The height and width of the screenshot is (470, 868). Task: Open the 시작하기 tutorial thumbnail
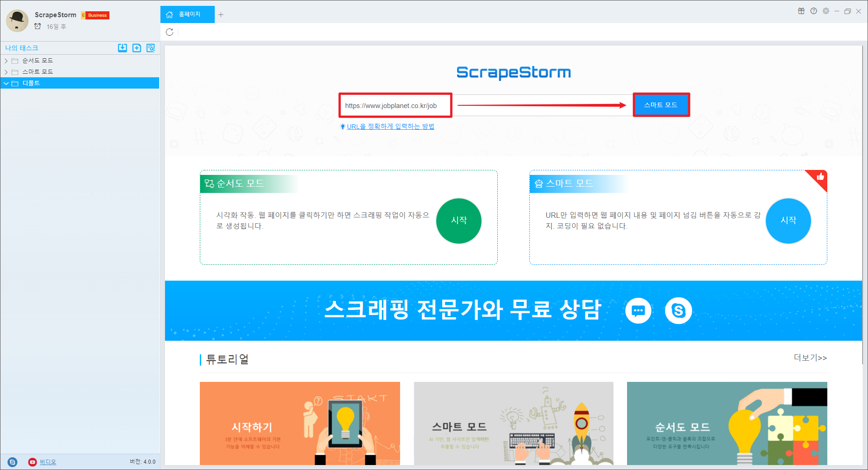(x=300, y=423)
